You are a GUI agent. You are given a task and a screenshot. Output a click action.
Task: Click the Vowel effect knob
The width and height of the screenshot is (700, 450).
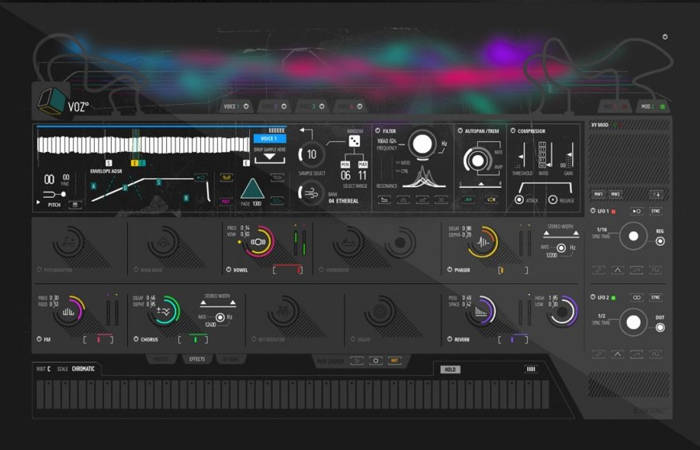tap(259, 241)
